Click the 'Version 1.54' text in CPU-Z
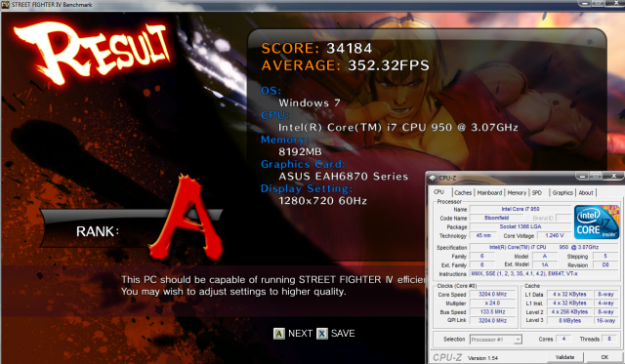This screenshot has width=625, height=364. point(482,358)
